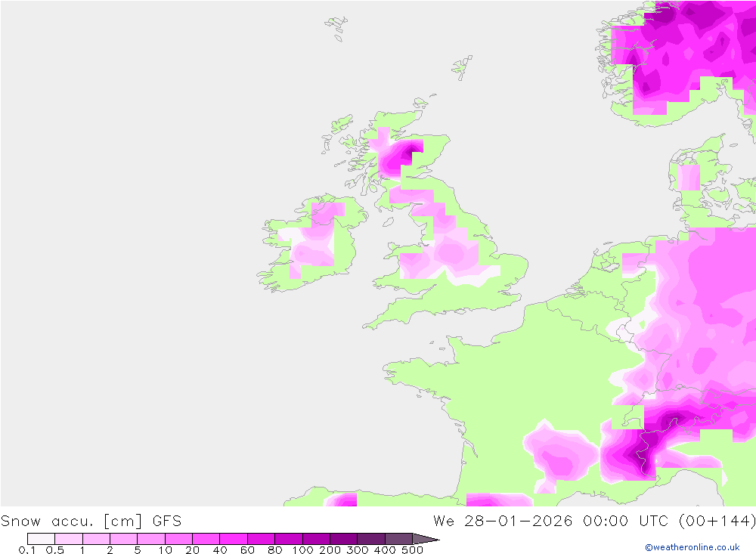Click the over-500 arrow end of the legend
Screen dimensions: 756x554
[425, 539]
